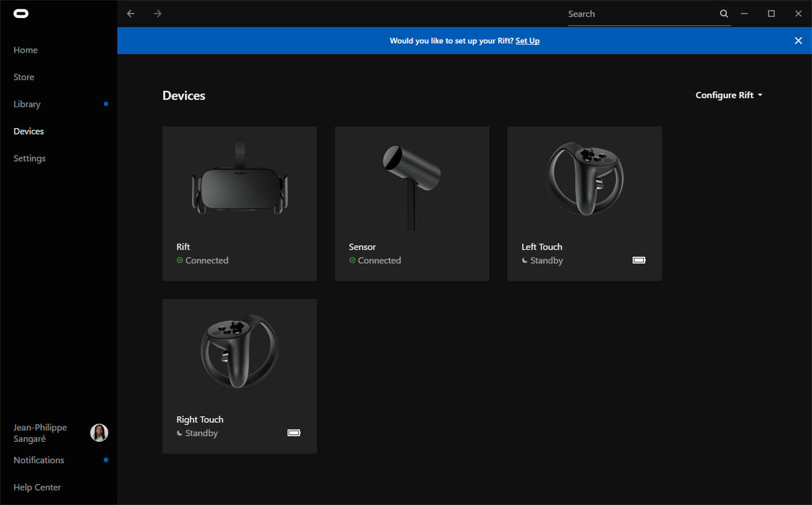
Task: Open the Set Up link in banner
Action: click(x=527, y=41)
